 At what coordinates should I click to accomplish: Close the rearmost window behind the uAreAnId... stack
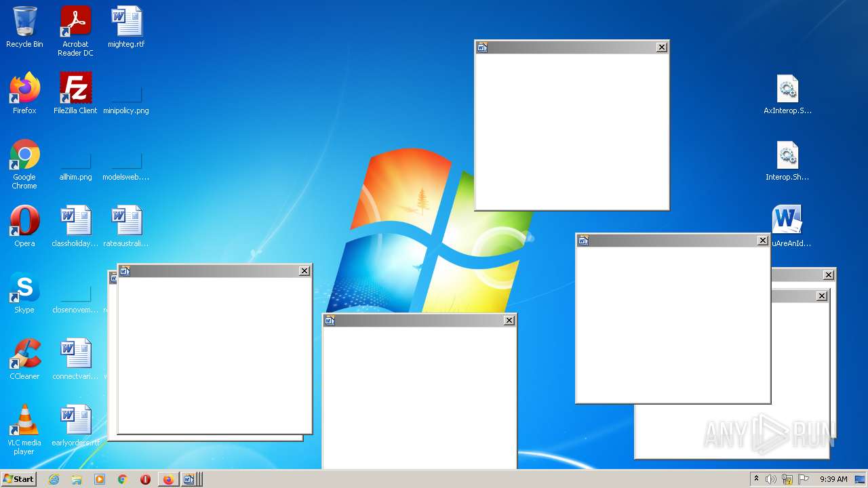tap(829, 275)
